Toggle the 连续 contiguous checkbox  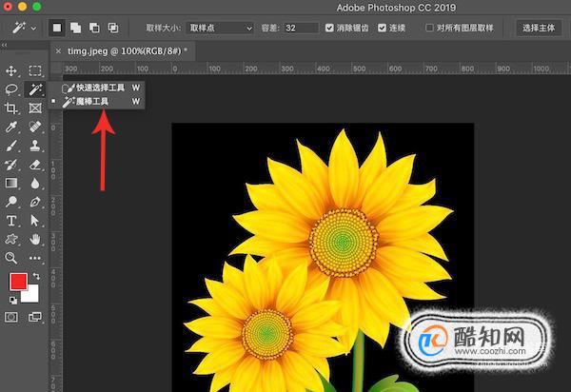382,28
